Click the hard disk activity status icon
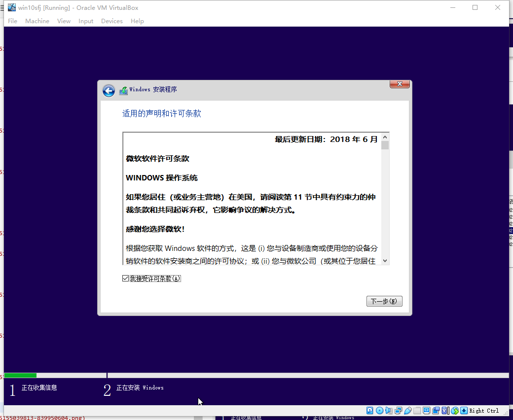 [369, 411]
